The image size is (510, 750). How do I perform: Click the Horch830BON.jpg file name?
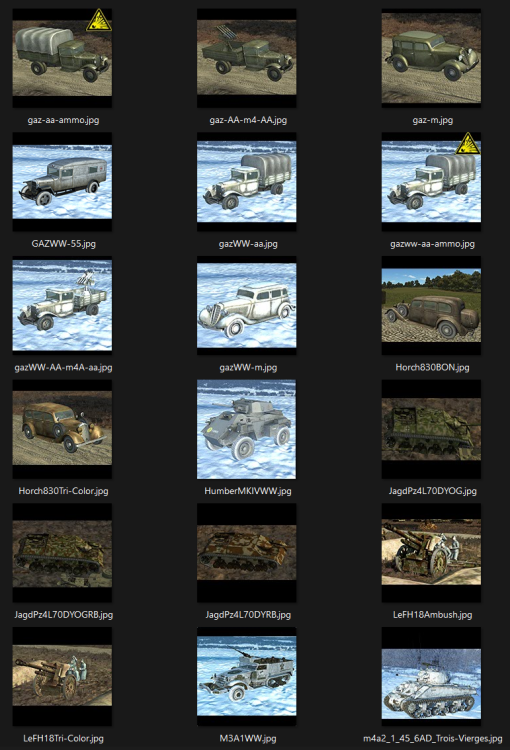coord(432,367)
